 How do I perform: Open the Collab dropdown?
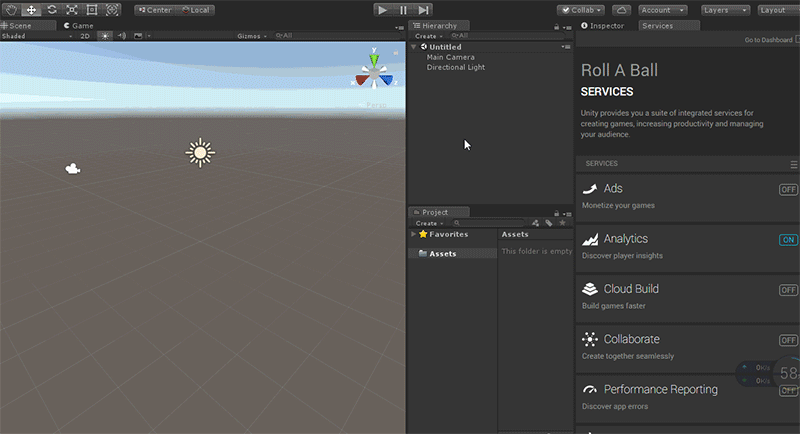coord(581,10)
